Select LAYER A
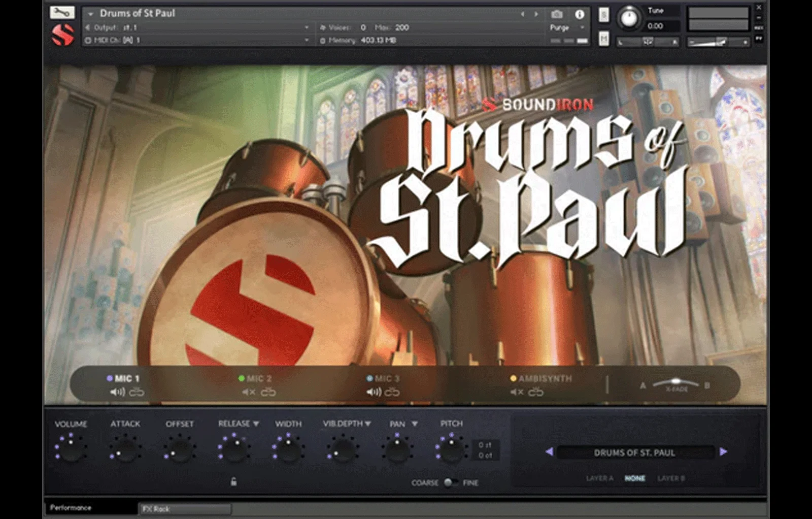This screenshot has height=519, width=812. point(600,478)
